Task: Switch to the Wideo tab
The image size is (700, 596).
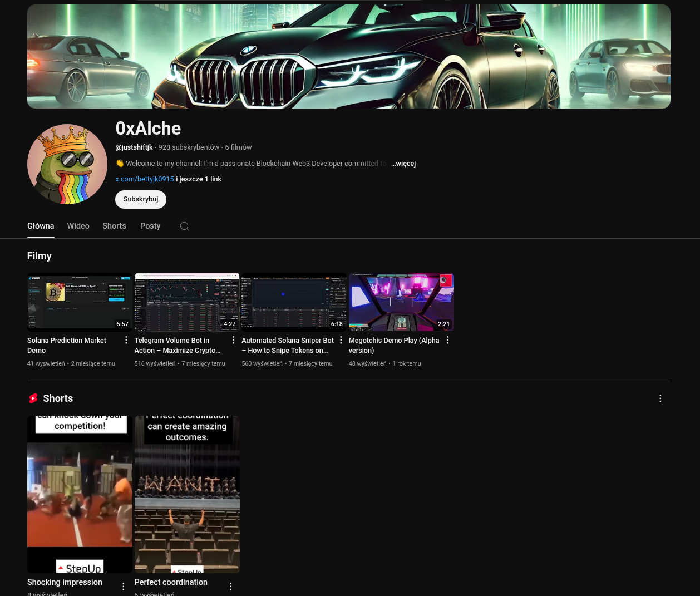Action: (x=78, y=226)
